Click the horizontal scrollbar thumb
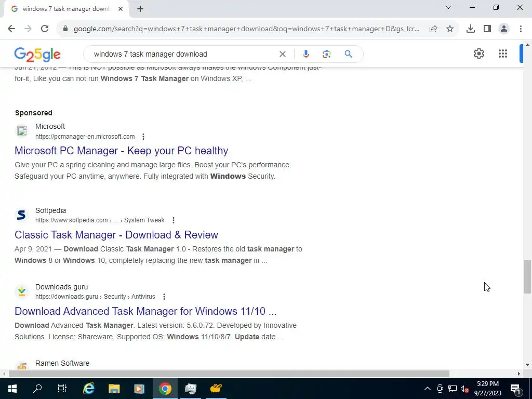Viewport: 532px width, 399px height. pos(229,374)
